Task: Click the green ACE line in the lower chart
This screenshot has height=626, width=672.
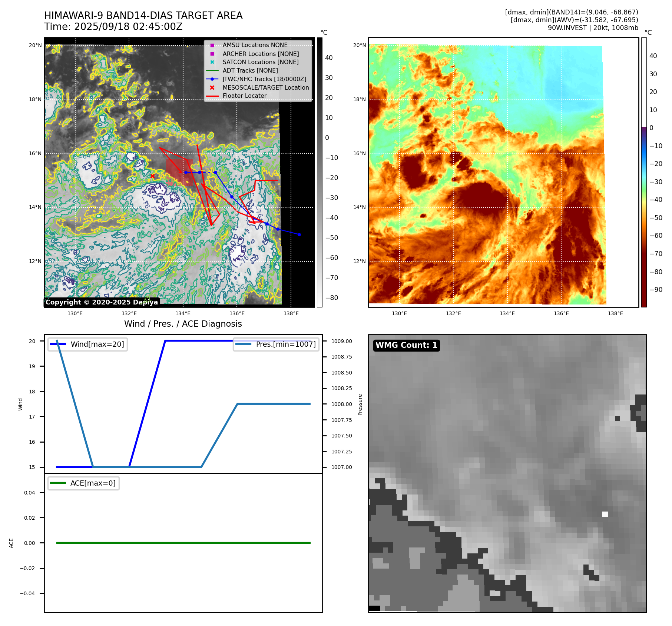Action: point(183,543)
